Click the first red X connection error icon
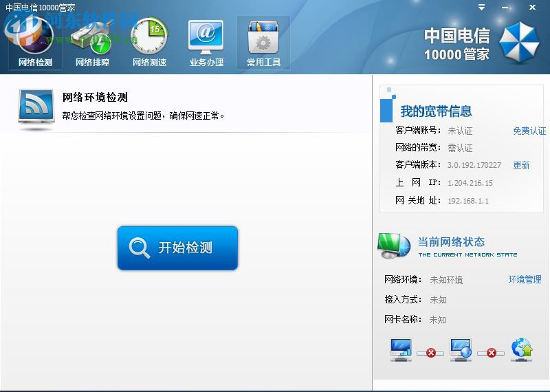Screen dimensions: 550x392 [x=431, y=353]
